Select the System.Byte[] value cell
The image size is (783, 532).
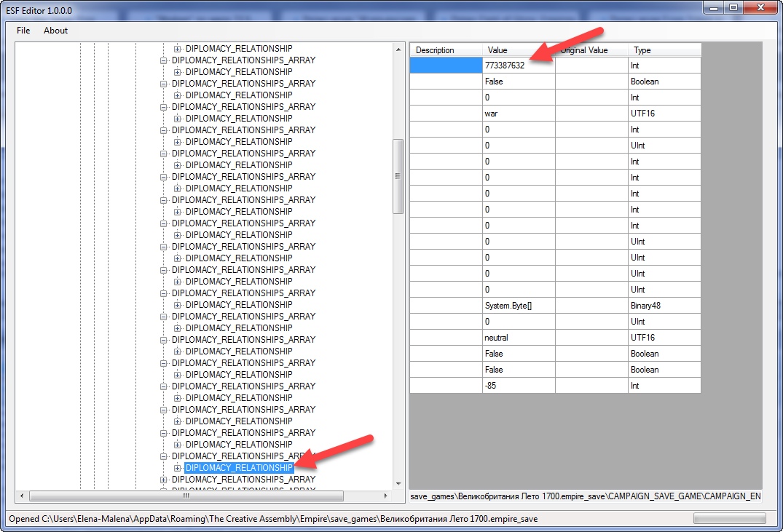[519, 306]
